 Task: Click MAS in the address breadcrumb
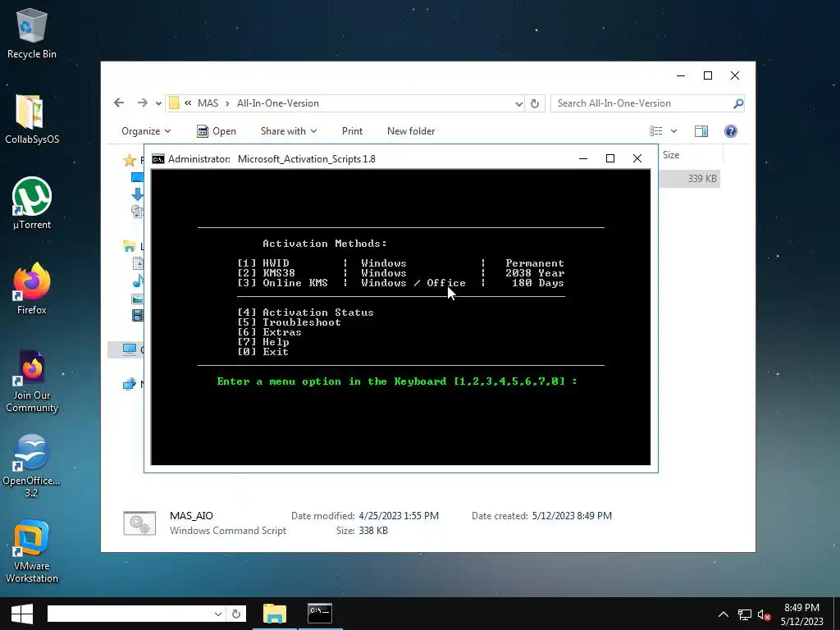coord(208,103)
